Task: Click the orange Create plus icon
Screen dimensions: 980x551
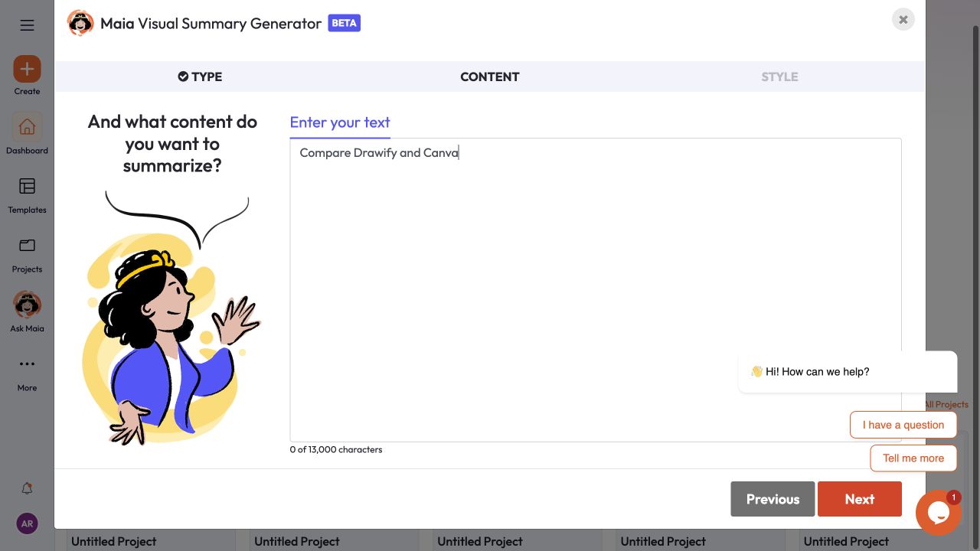Action: (x=27, y=69)
